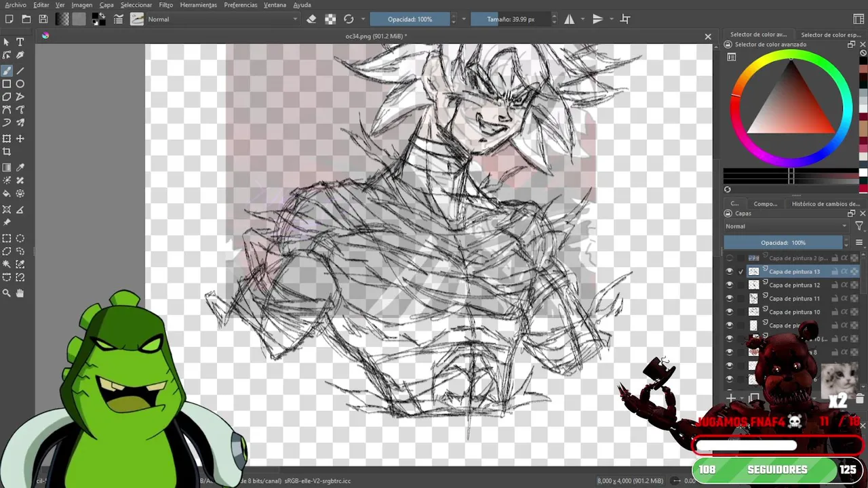Select the Rectangular Selection tool
Image resolution: width=868 pixels, height=488 pixels.
click(x=7, y=239)
